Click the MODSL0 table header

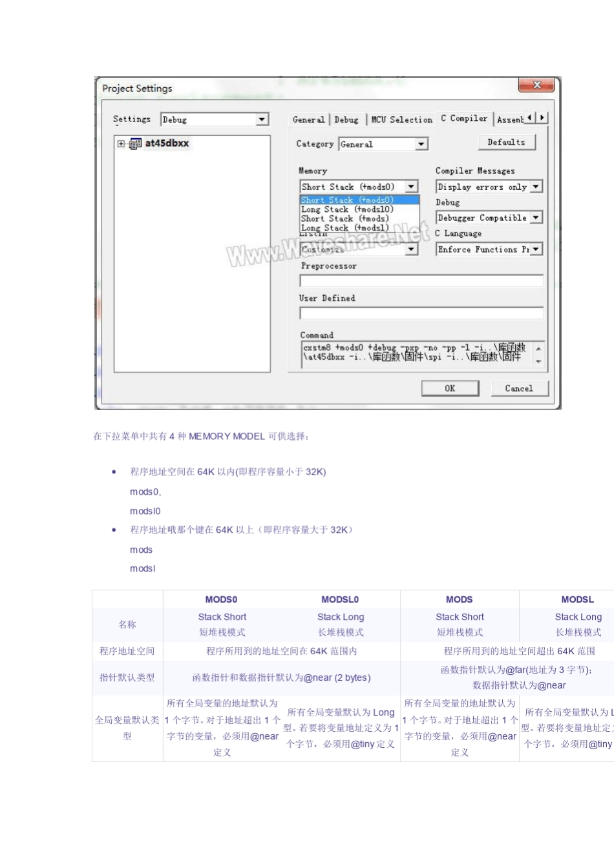tap(340, 599)
